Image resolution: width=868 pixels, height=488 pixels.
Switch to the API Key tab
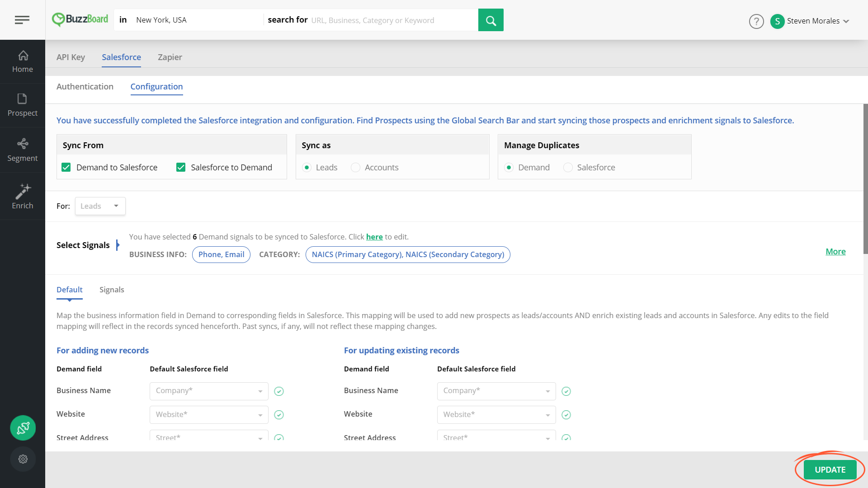coord(71,57)
